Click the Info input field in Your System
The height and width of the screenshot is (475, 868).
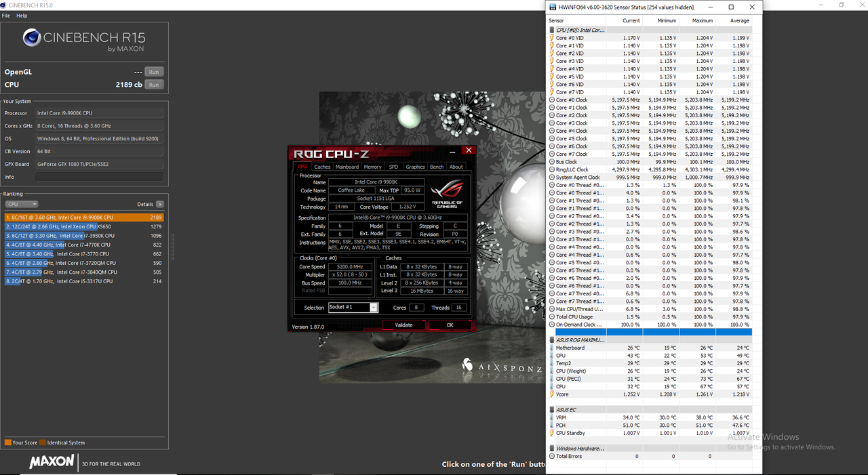[99, 177]
